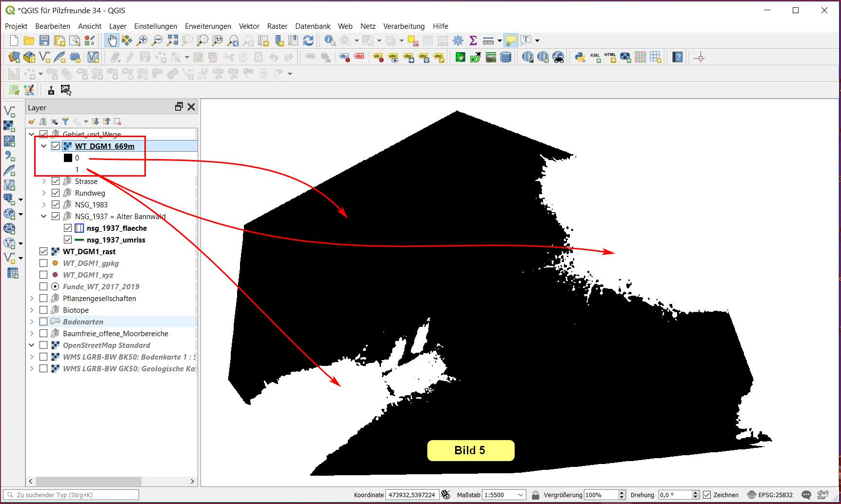The height and width of the screenshot is (504, 841).
Task: Open the Python console
Action: click(x=580, y=58)
